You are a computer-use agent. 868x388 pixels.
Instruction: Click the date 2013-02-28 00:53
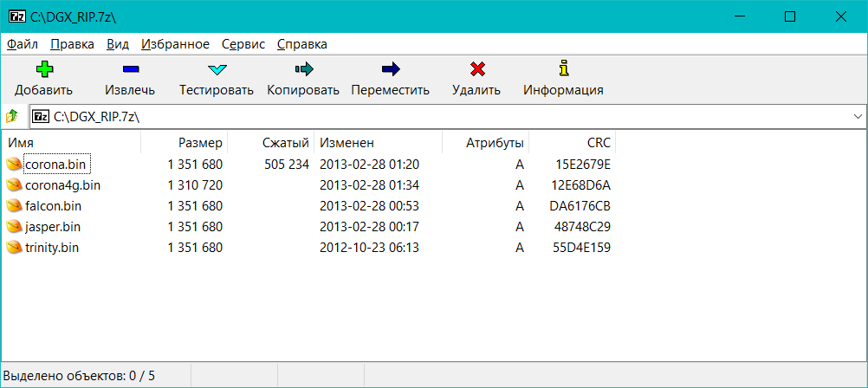(x=369, y=206)
